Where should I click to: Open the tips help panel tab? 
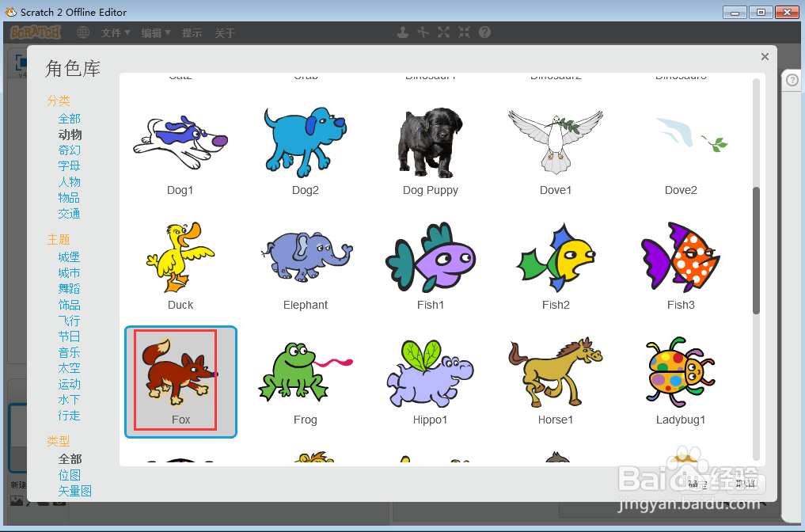point(792,81)
